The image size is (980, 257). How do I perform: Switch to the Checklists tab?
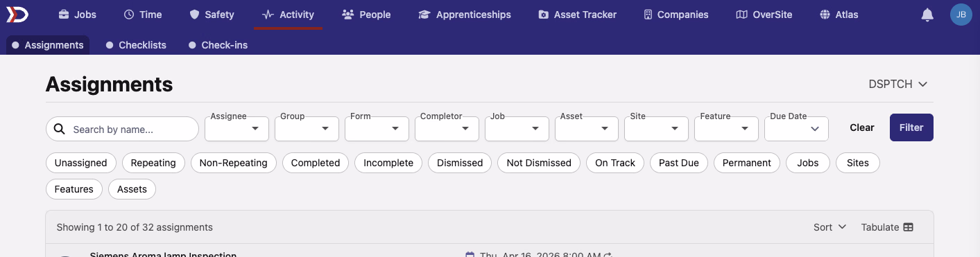(x=136, y=45)
